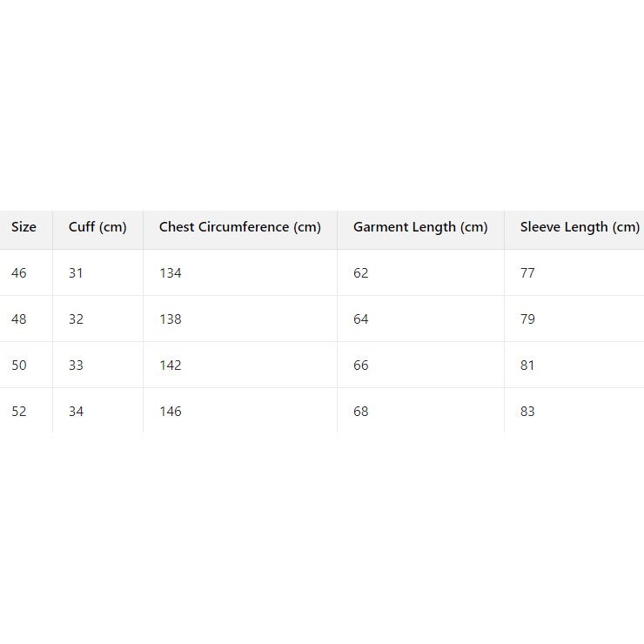This screenshot has height=644, width=644.
Task: Click chest circumference value 134
Action: [171, 273]
